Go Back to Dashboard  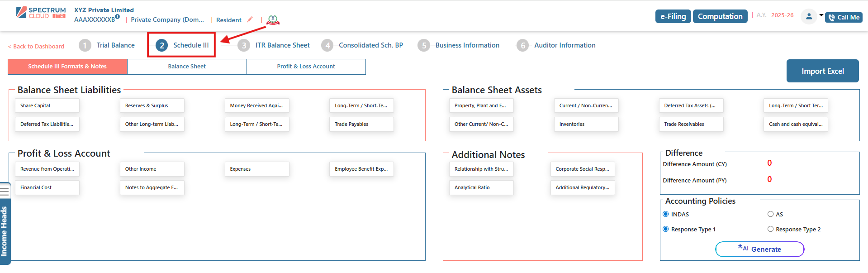36,46
